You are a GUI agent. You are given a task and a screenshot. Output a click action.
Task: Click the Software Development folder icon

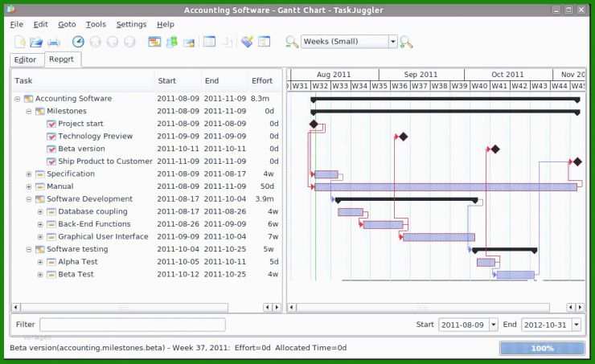(40, 199)
